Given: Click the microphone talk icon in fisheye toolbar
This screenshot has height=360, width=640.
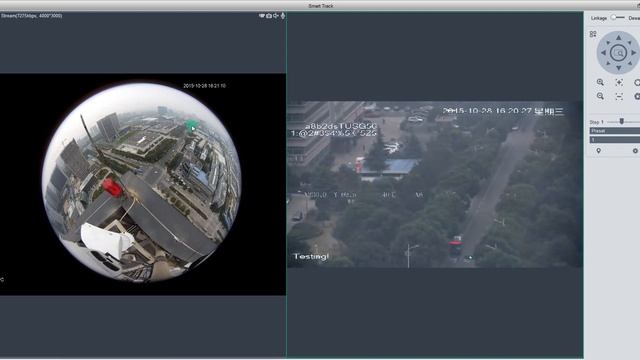Looking at the screenshot, I should [283, 16].
